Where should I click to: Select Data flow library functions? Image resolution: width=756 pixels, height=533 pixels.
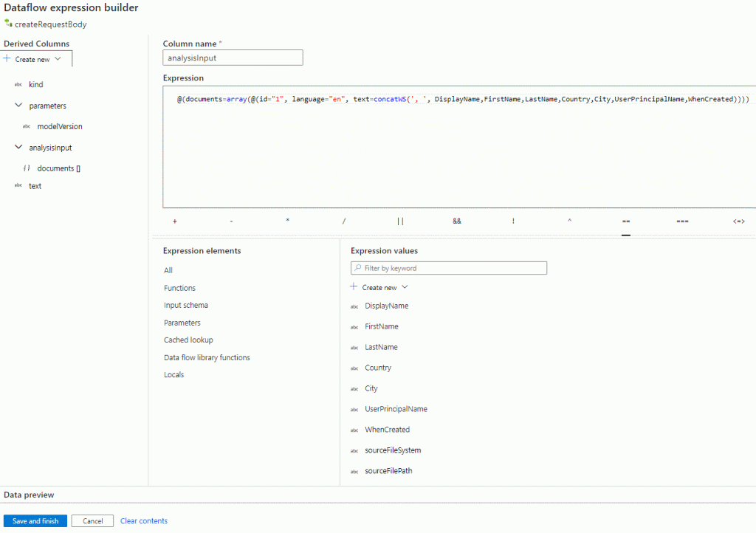click(207, 357)
